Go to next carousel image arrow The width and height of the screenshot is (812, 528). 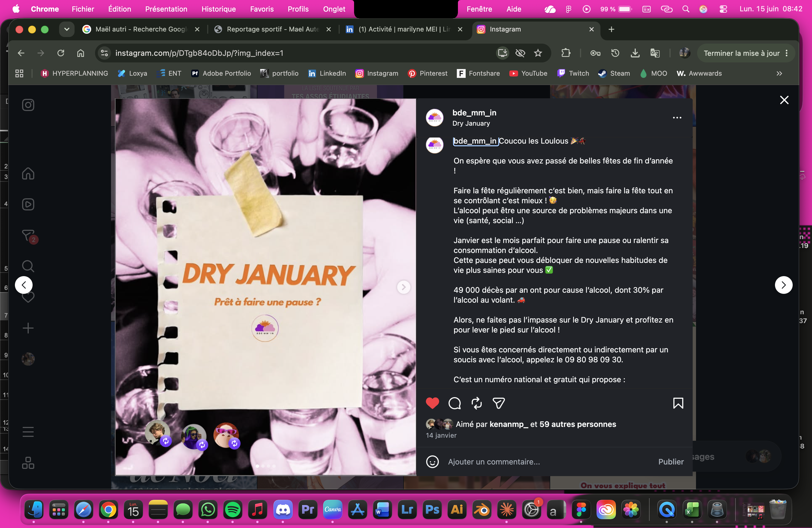coord(404,287)
